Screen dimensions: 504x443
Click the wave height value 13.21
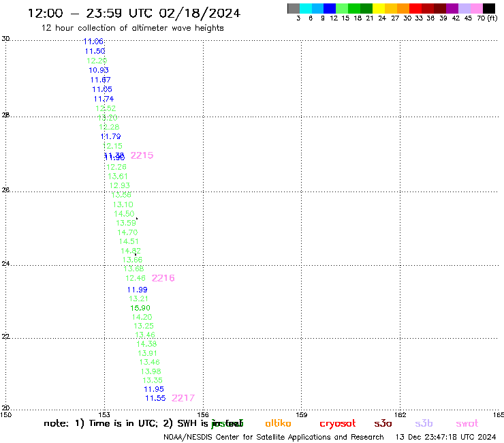138,299
